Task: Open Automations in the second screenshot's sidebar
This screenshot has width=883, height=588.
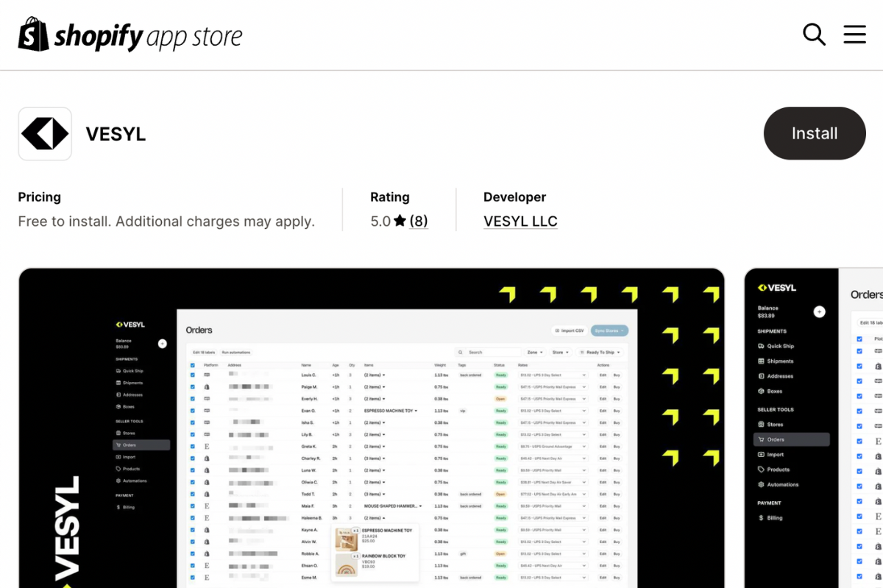Action: (x=778, y=484)
